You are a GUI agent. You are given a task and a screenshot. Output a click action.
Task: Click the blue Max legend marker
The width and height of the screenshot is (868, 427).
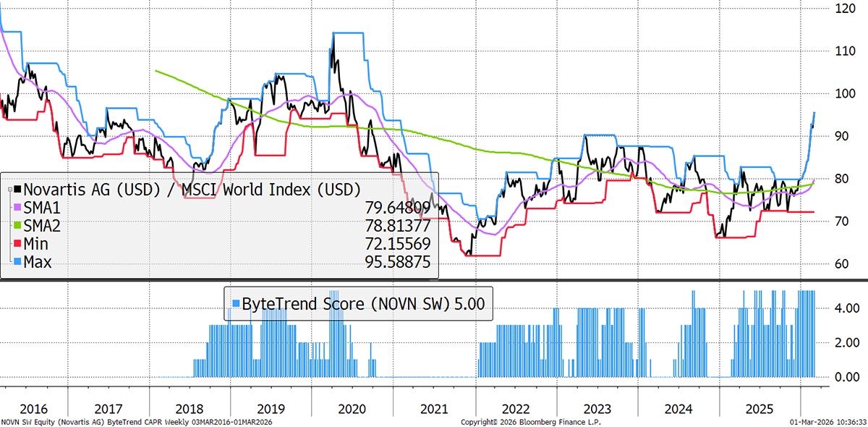pyautogui.click(x=18, y=261)
